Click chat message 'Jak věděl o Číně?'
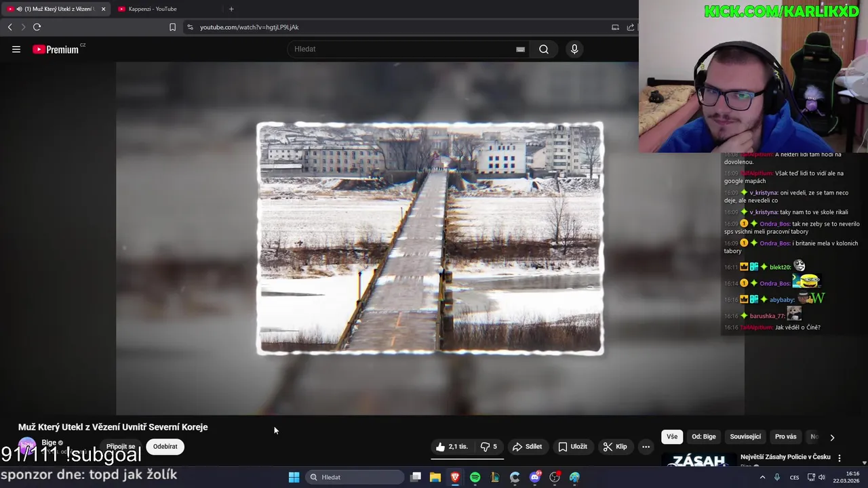The height and width of the screenshot is (488, 868). pos(797,327)
